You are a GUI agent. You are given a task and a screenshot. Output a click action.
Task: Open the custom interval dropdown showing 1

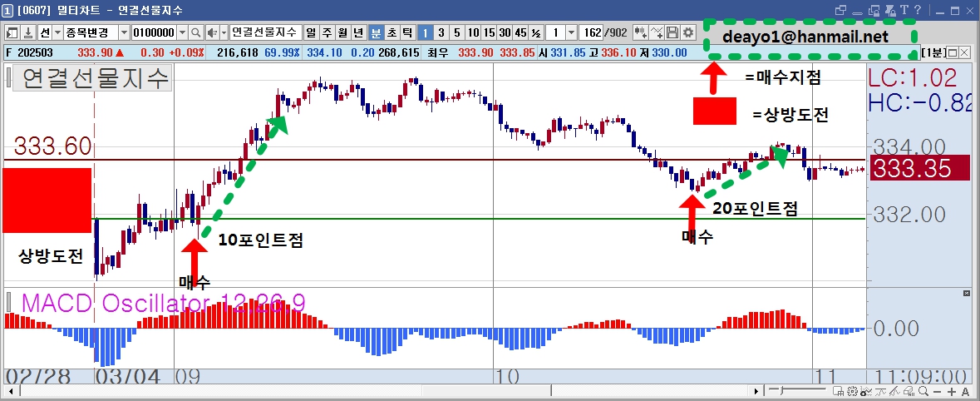click(571, 32)
